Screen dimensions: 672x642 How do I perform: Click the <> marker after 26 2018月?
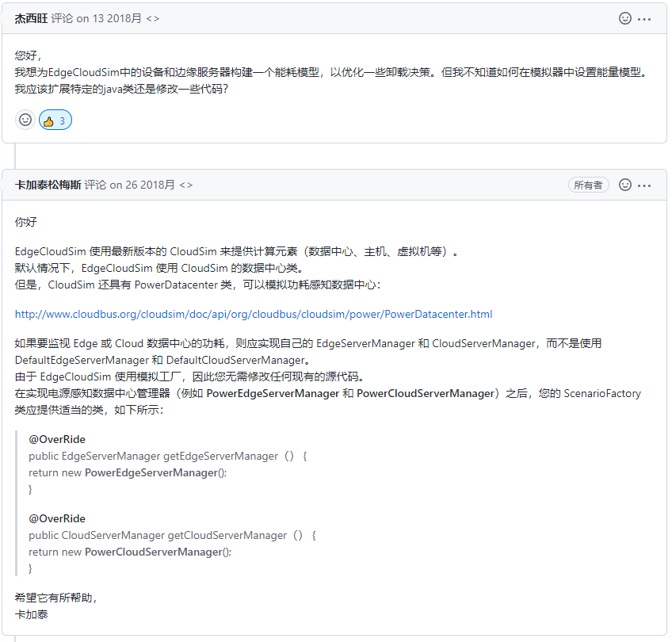[186, 185]
